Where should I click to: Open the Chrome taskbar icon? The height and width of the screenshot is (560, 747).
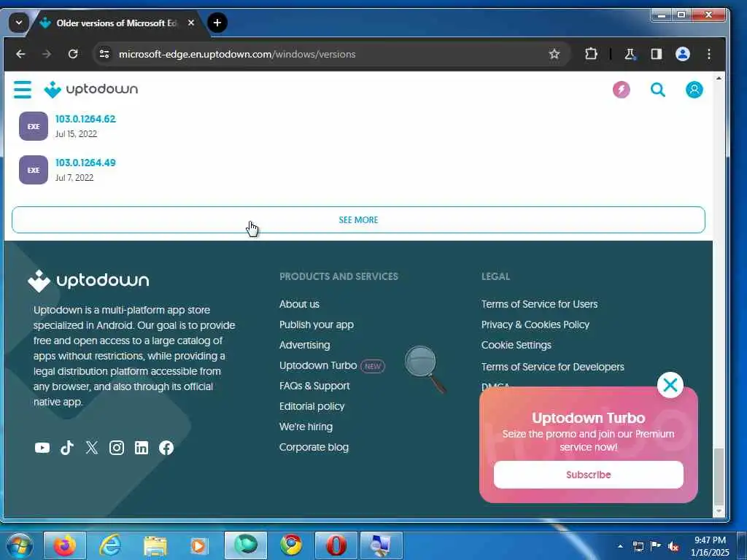[291, 545]
